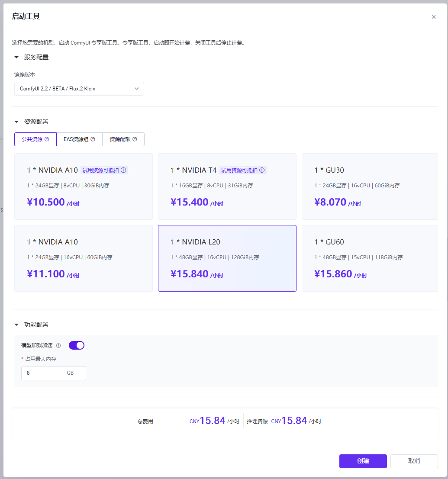Open the 镜像版本 ComfyUI 2.2 dropdown
The height and width of the screenshot is (479, 448).
[x=79, y=89]
